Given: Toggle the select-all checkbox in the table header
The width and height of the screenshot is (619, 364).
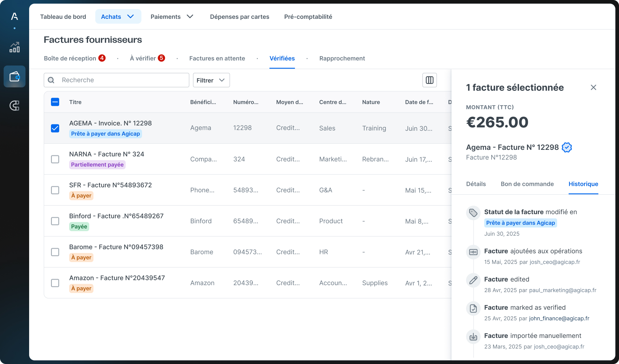Looking at the screenshot, I should pos(55,102).
